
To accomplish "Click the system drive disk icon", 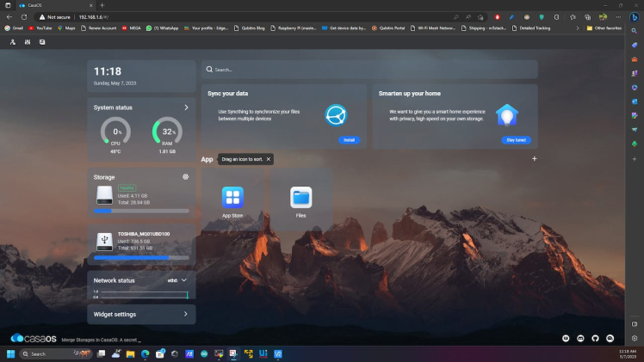I will tap(104, 195).
